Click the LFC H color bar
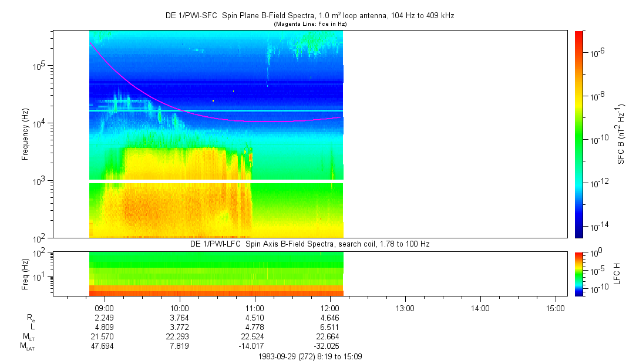 (x=578, y=274)
